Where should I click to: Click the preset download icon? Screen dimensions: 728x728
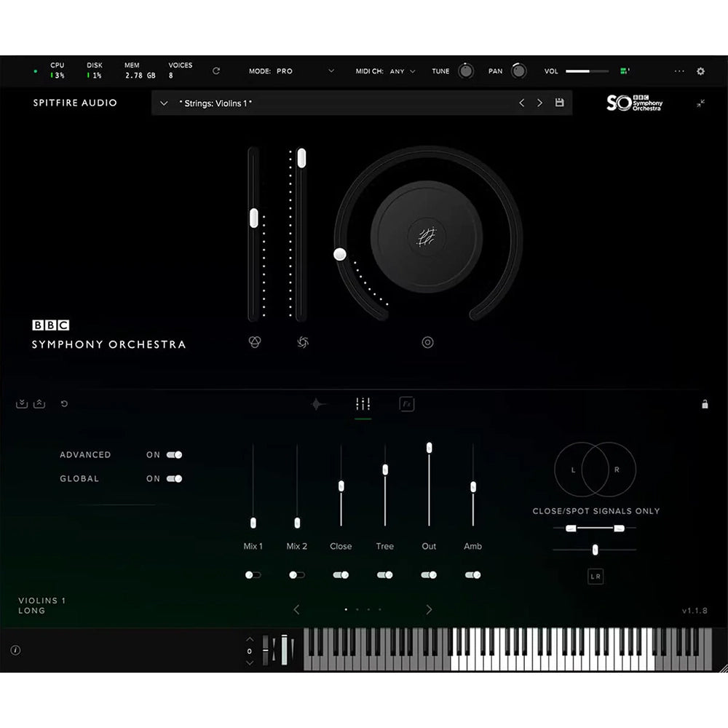[x=23, y=403]
